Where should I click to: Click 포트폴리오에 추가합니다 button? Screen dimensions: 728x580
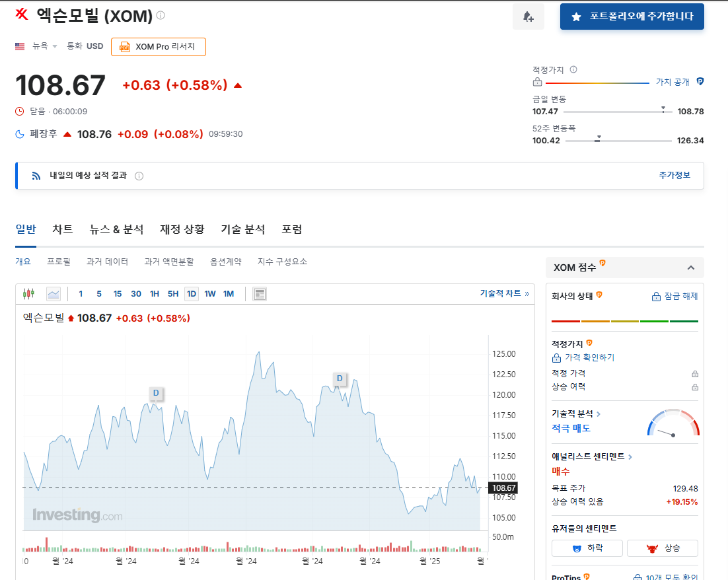(x=632, y=17)
